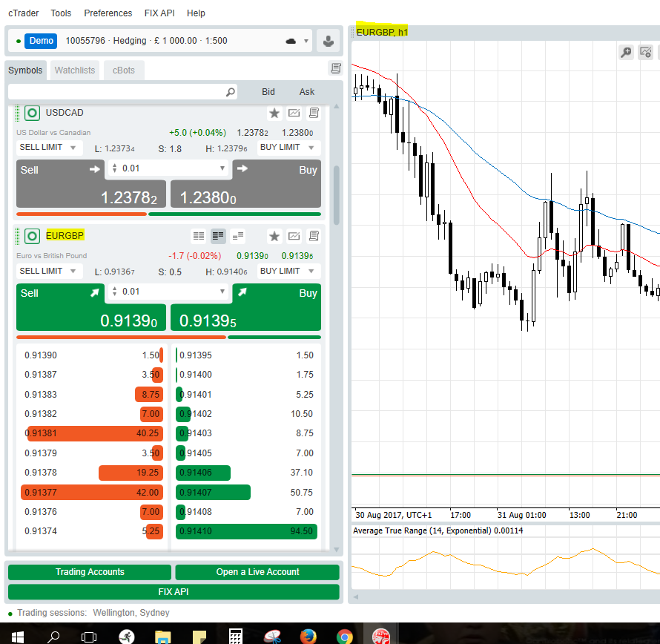This screenshot has width=660, height=644.
Task: Click the chart zoom magnifier icon
Action: pos(626,52)
